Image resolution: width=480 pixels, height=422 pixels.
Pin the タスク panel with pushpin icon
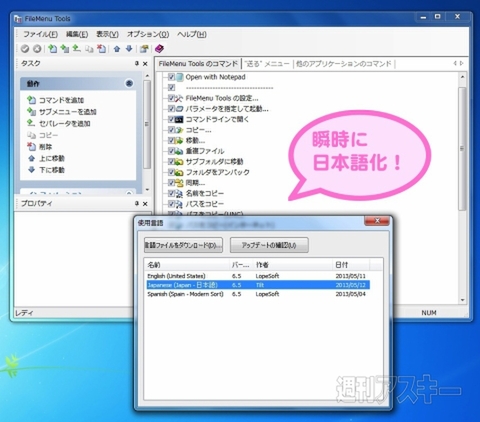pyautogui.click(x=137, y=63)
